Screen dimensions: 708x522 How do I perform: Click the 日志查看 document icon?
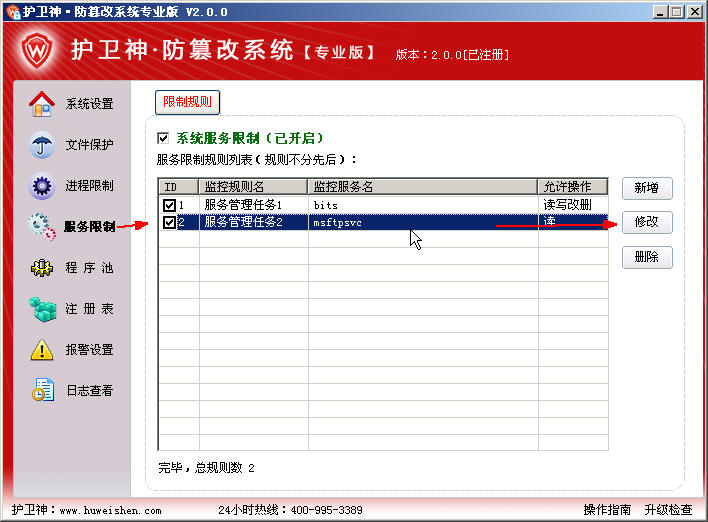point(43,390)
